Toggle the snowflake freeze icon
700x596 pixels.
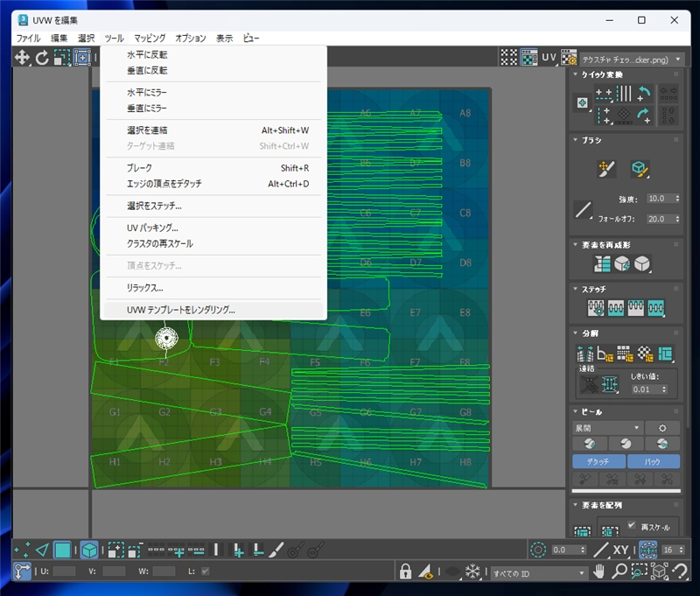coord(472,571)
